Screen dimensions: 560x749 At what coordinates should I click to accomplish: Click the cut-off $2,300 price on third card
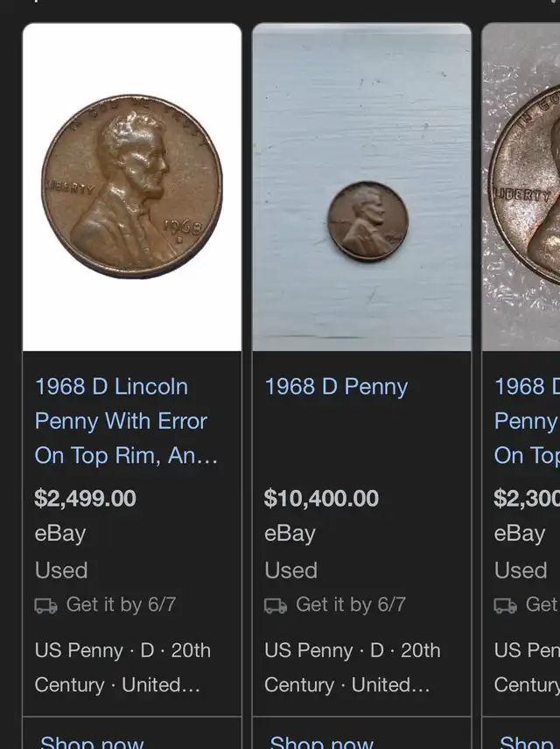pyautogui.click(x=526, y=499)
